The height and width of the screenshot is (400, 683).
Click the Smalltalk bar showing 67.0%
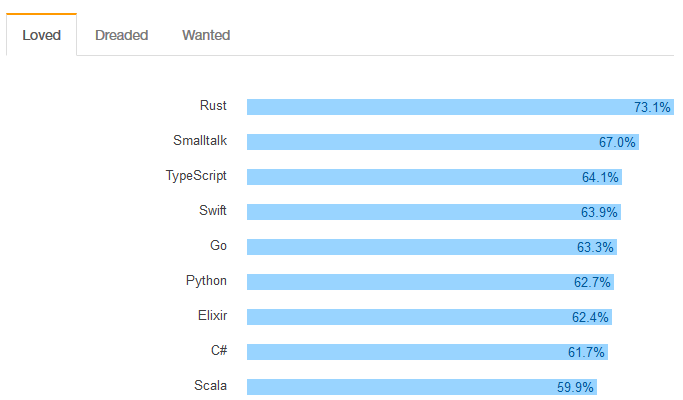(442, 142)
